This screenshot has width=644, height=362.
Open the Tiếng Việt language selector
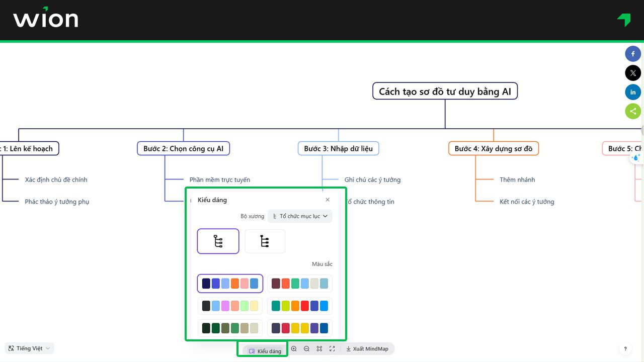point(29,348)
